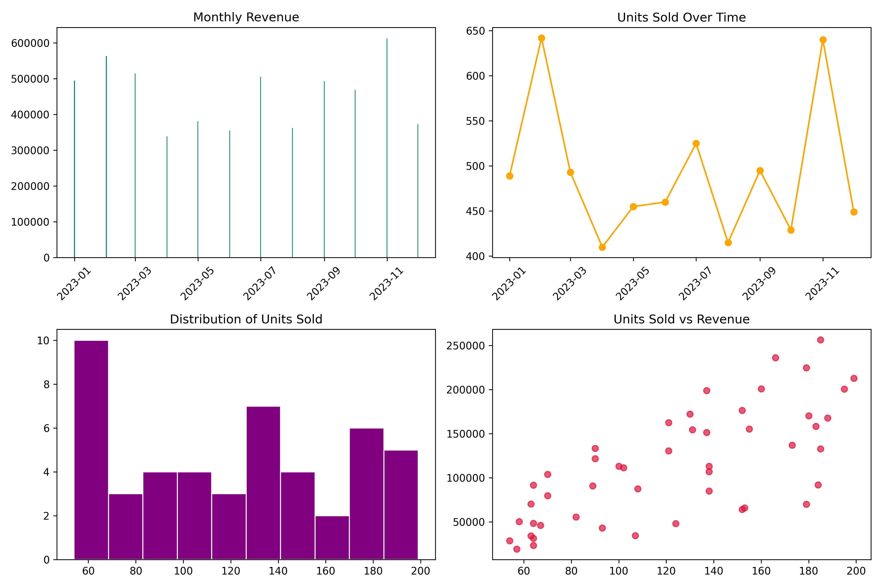The height and width of the screenshot is (588, 882).
Task: Click the Monthly Revenue chart title
Action: pos(246,17)
